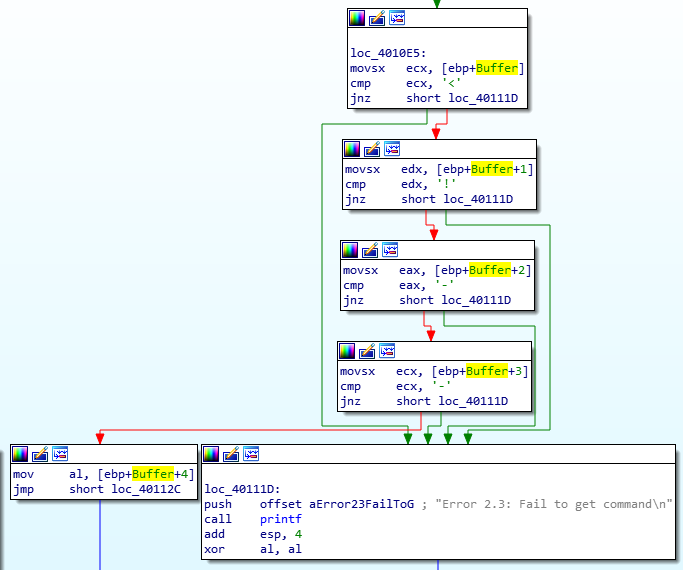
Task: Set node color in the Buffer+2 block
Action: tap(350, 250)
